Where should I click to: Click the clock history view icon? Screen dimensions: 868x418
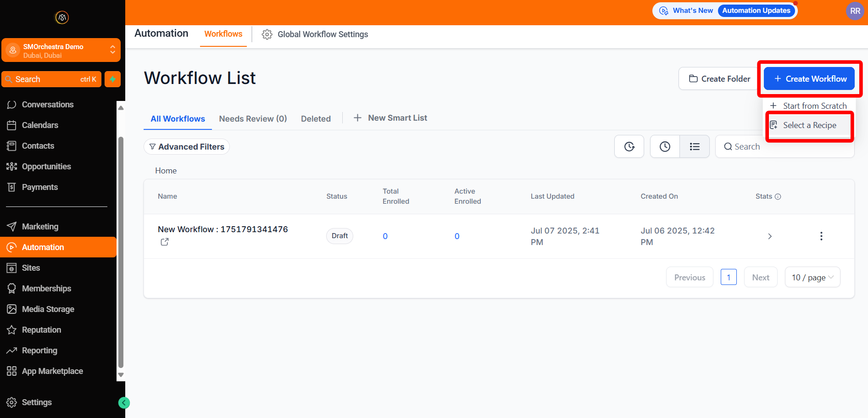pos(665,146)
